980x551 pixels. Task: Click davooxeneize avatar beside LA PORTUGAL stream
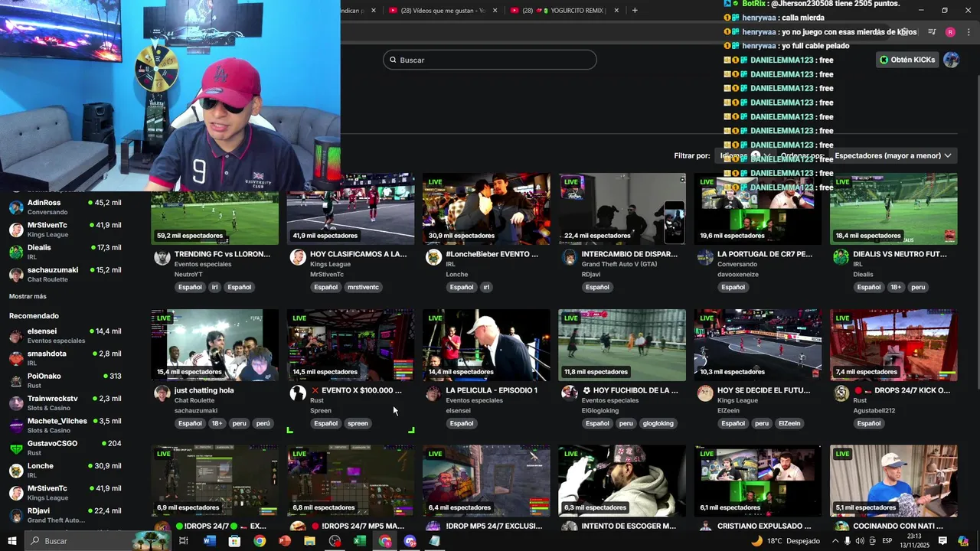(705, 257)
